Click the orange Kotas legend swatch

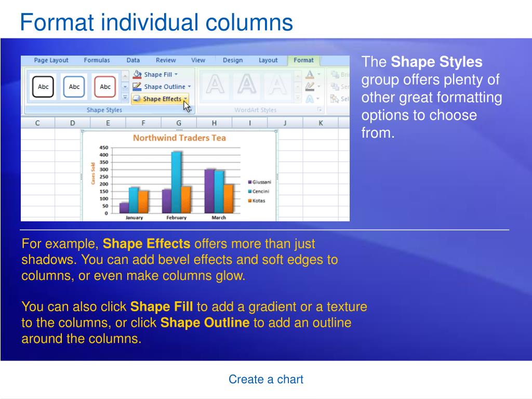(250, 201)
